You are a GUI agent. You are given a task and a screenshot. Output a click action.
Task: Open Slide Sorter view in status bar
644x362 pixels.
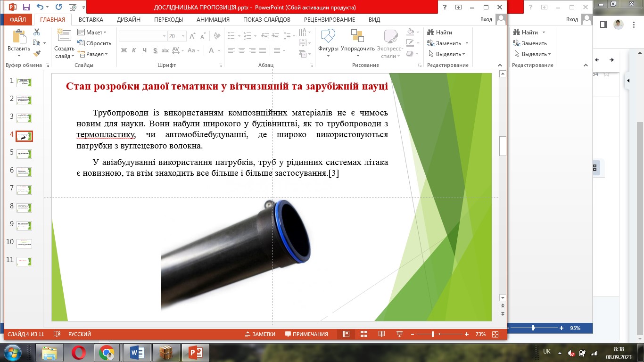click(x=364, y=334)
